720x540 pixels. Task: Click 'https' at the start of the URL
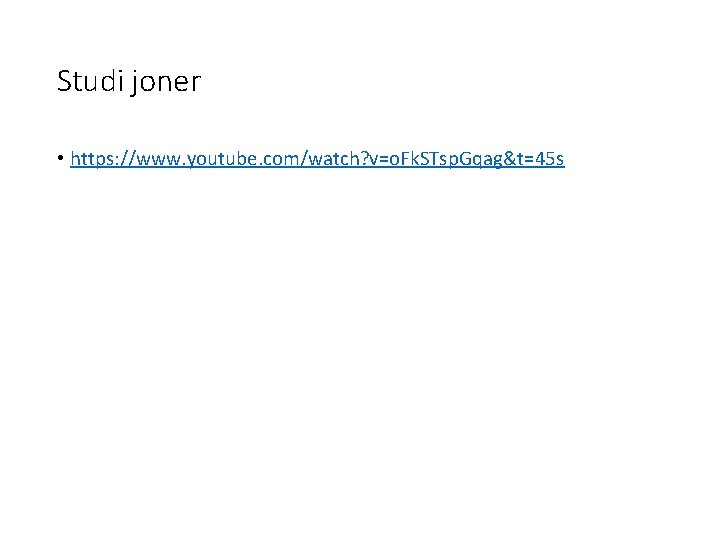click(92, 159)
